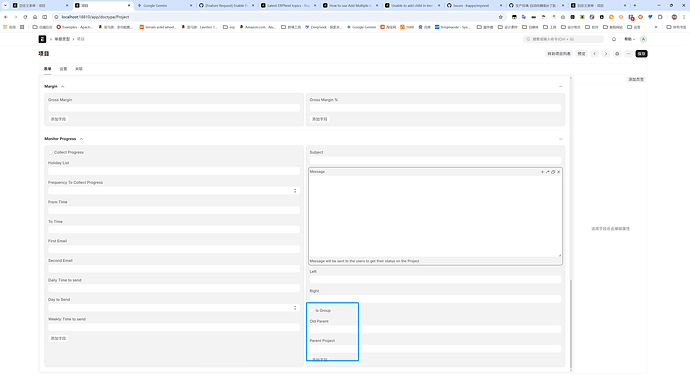Open the Amazon.com bookmark
This screenshot has width=690, height=375.
[257, 27]
